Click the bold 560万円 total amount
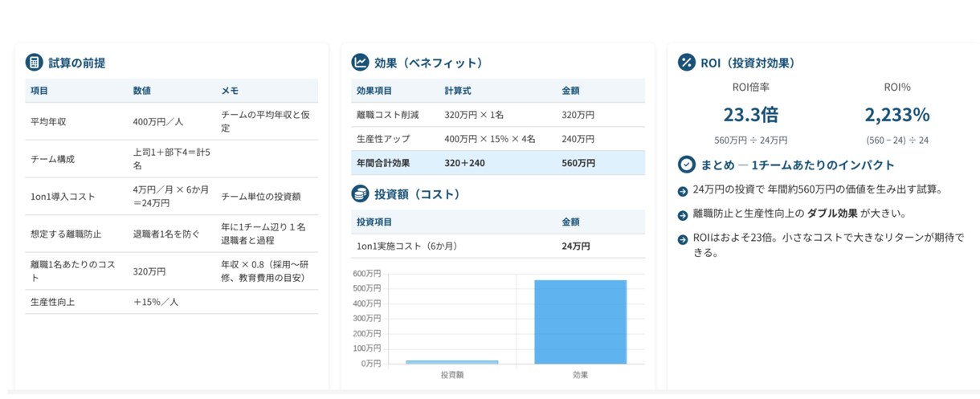Screen dimensions: 980x399 pos(579,163)
